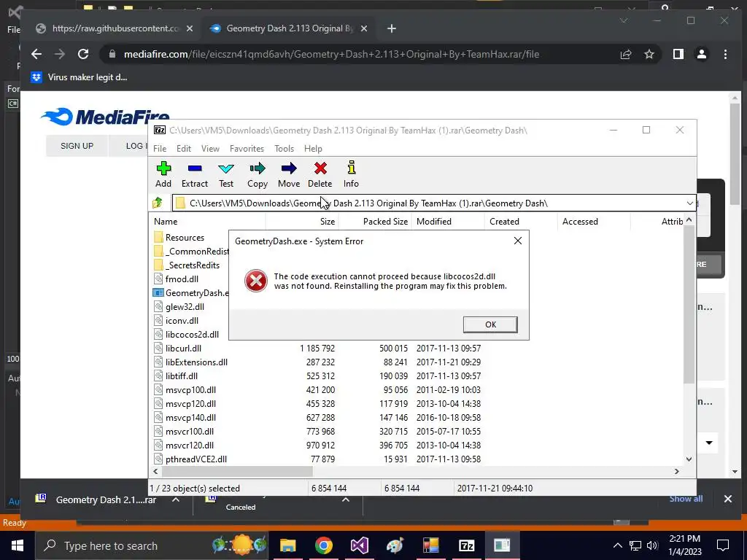Select the _CommonRedist folder
Image resolution: width=747 pixels, height=560 pixels.
pos(190,251)
